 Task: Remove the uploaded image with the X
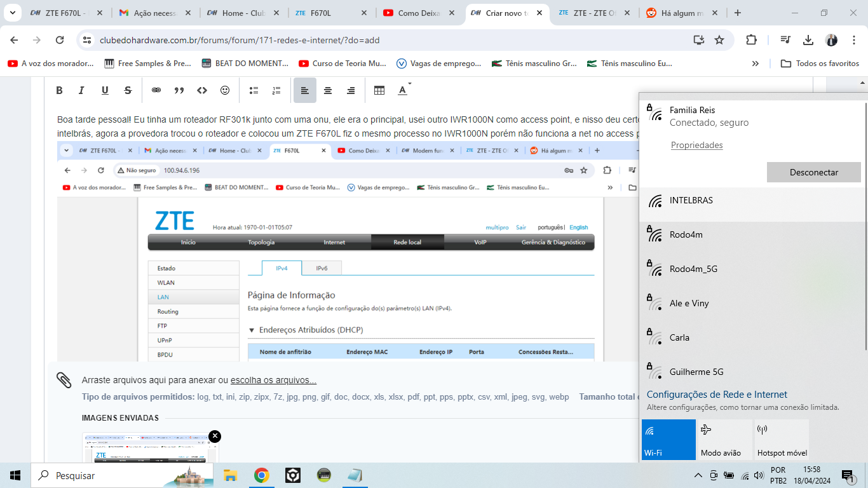tap(215, 436)
